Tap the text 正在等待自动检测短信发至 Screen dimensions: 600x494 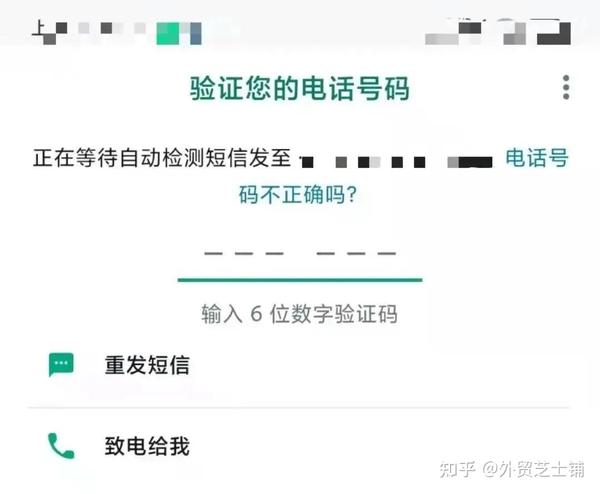162,158
